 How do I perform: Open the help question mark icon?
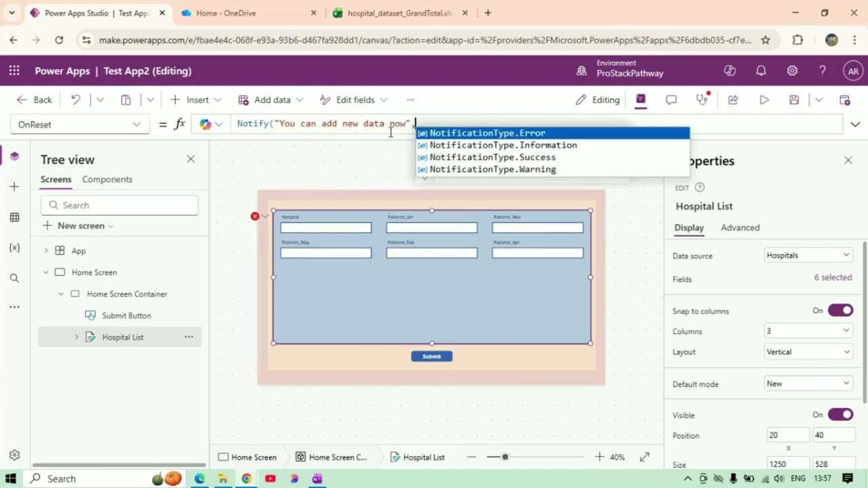pos(823,70)
